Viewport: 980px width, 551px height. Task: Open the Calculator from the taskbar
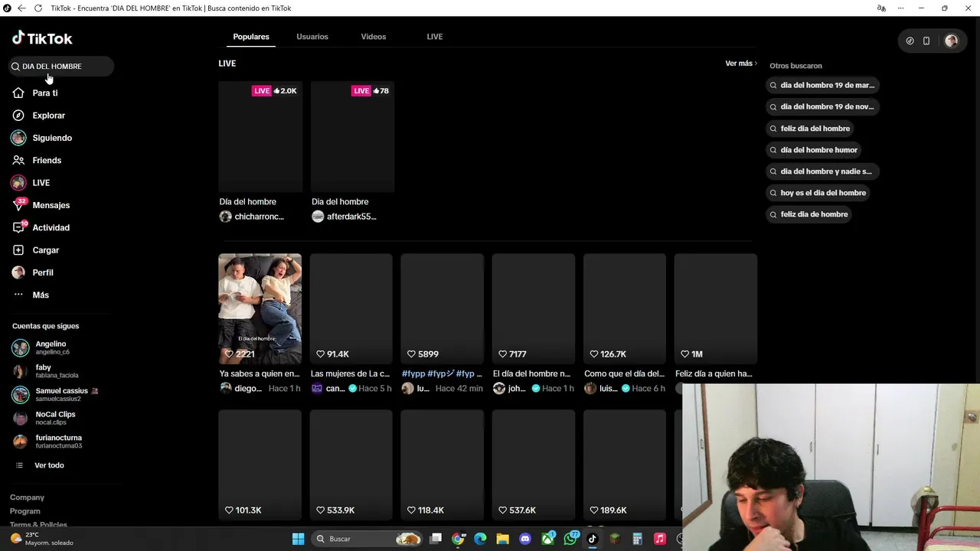tap(637, 539)
